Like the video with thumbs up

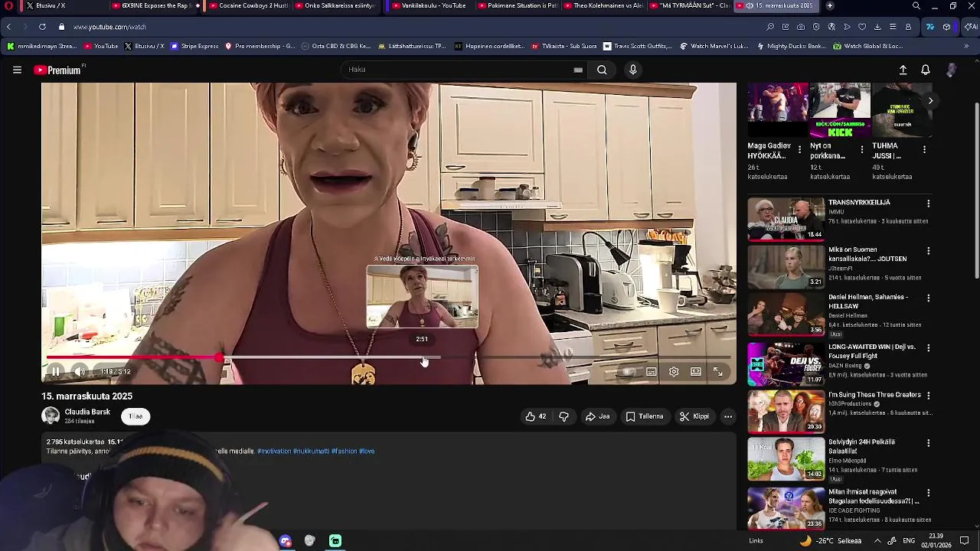(536, 416)
